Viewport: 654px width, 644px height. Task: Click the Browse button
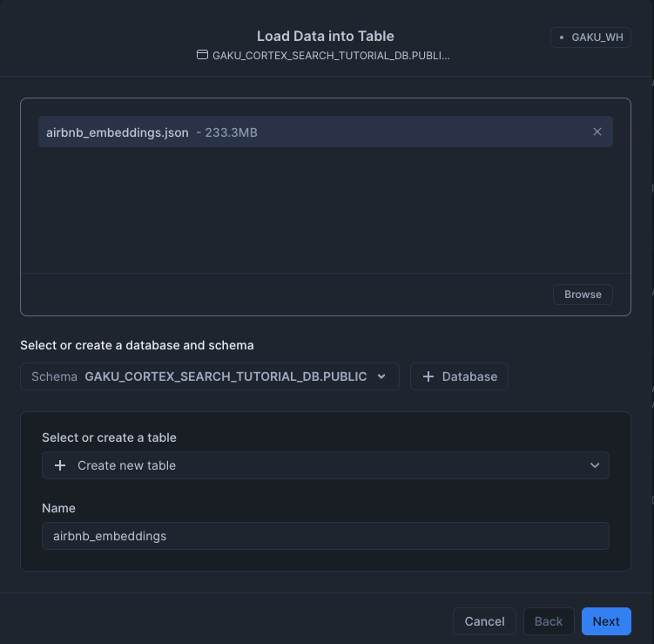click(x=583, y=295)
